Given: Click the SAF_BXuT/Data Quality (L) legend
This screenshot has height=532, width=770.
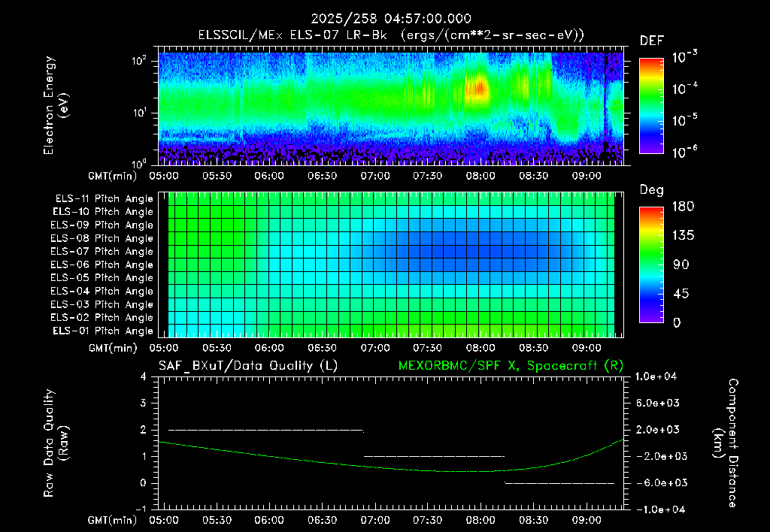Looking at the screenshot, I should [x=248, y=366].
